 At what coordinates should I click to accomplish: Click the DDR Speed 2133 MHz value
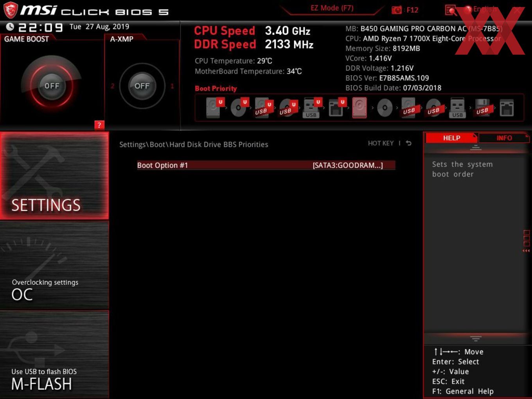tap(289, 44)
